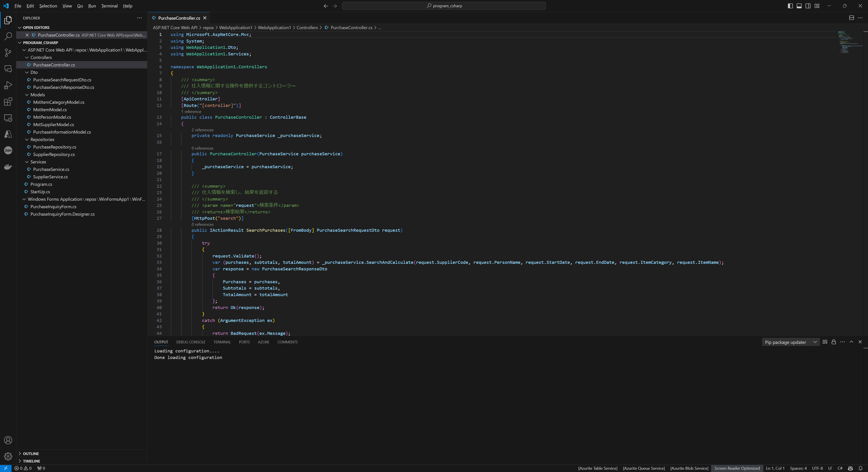
Task: Toggle the bottom Panel layout button
Action: tap(799, 6)
